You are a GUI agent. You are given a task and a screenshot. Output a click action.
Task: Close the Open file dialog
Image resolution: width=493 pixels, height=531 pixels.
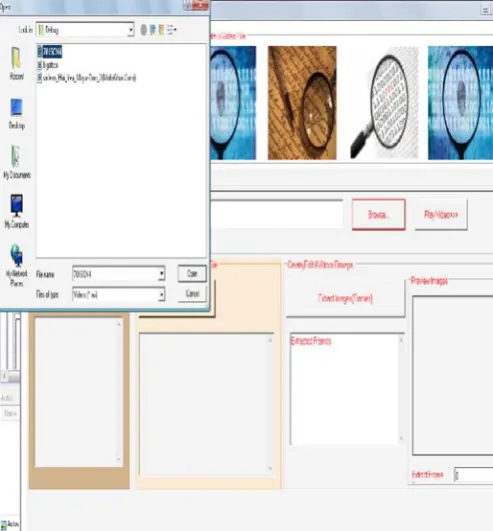point(200,5)
